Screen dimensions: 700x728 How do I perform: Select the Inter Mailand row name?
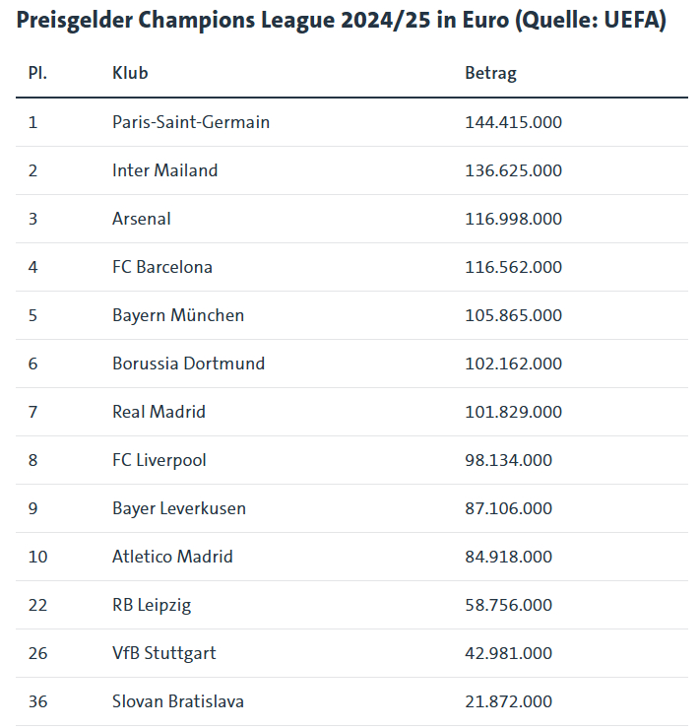click(164, 170)
